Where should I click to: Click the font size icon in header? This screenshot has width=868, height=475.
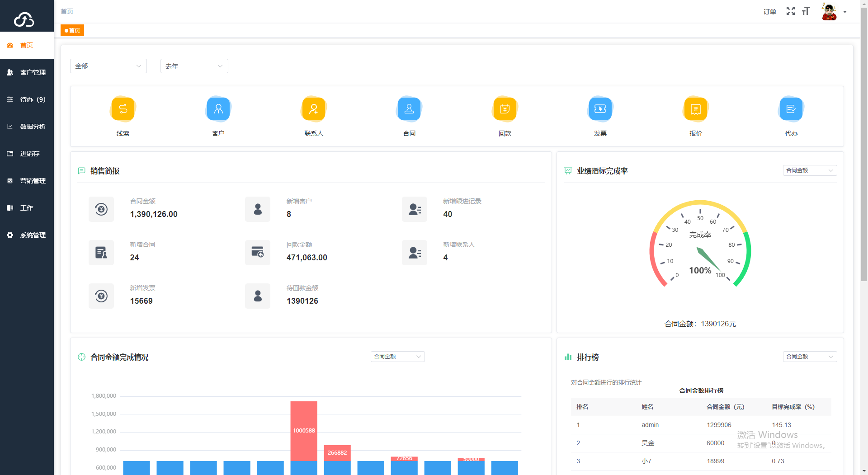point(806,11)
